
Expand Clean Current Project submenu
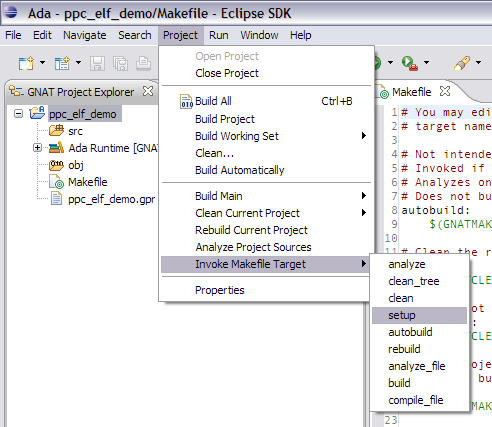pos(266,213)
